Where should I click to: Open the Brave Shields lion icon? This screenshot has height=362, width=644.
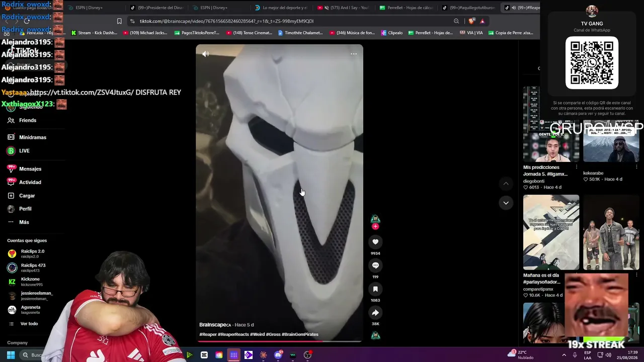pyautogui.click(x=471, y=21)
